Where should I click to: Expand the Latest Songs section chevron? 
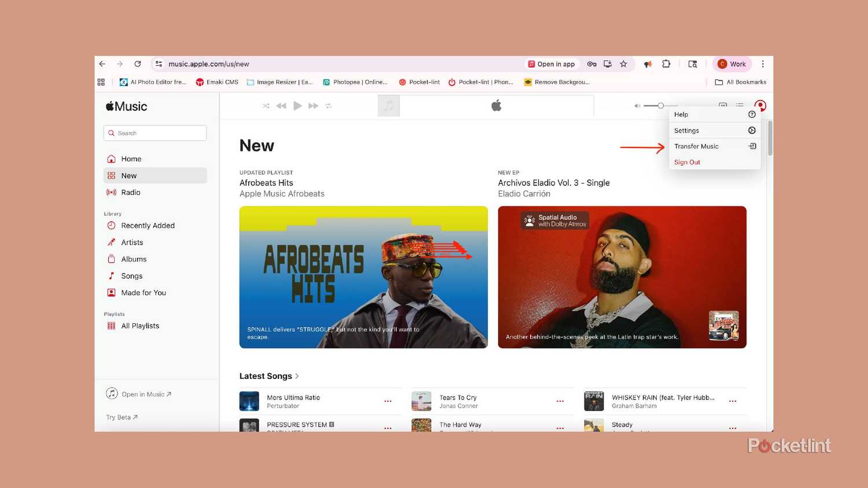[x=297, y=376]
